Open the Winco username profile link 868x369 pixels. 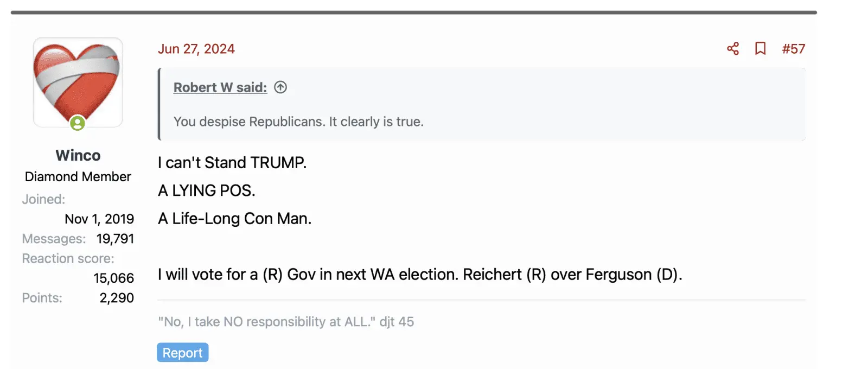tap(78, 156)
